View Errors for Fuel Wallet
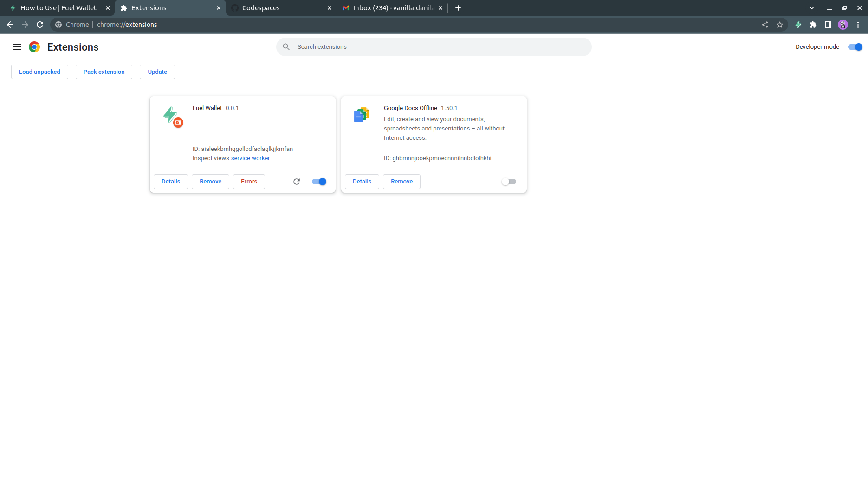 (249, 182)
